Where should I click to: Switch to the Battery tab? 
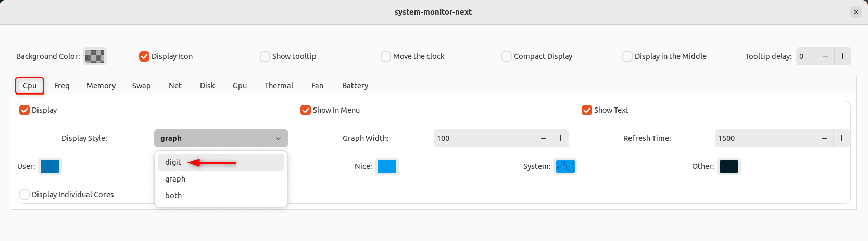(x=355, y=86)
